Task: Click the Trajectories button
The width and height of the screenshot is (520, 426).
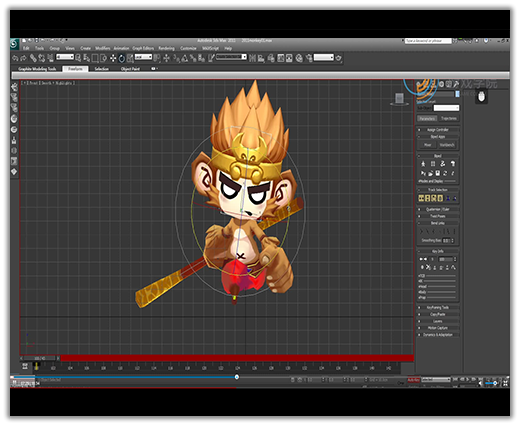Action: (449, 119)
